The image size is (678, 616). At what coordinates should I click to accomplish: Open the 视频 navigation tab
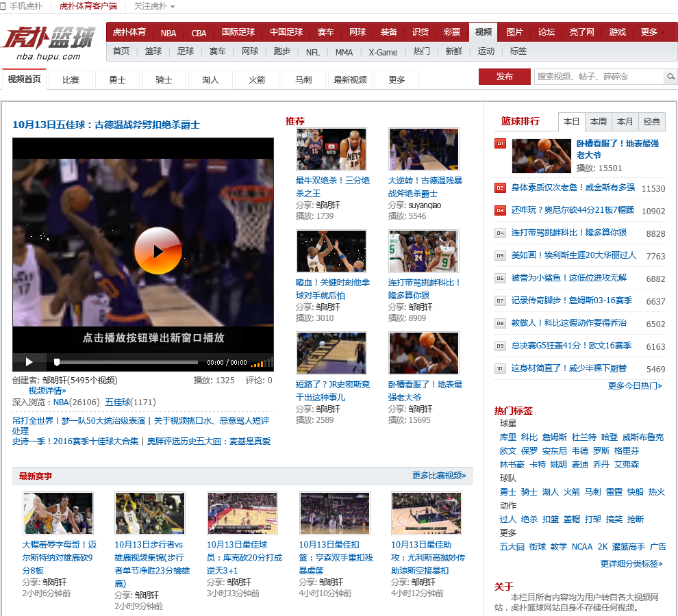[x=484, y=32]
